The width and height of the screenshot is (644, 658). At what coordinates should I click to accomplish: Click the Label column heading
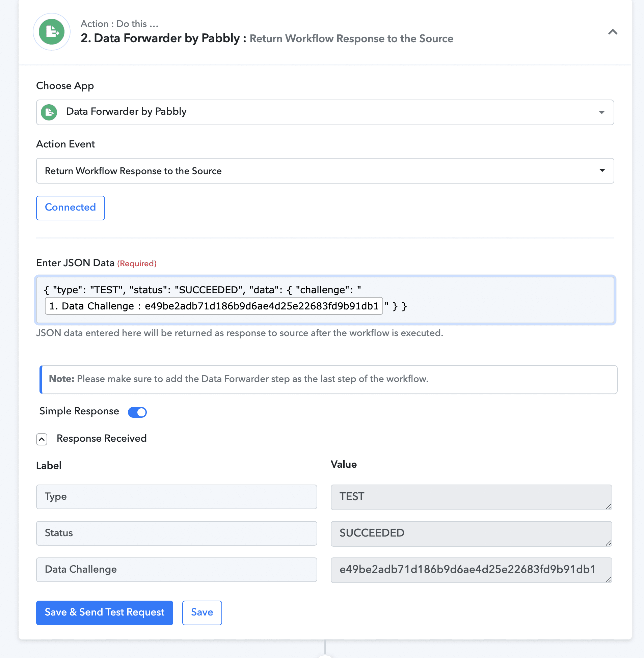49,466
